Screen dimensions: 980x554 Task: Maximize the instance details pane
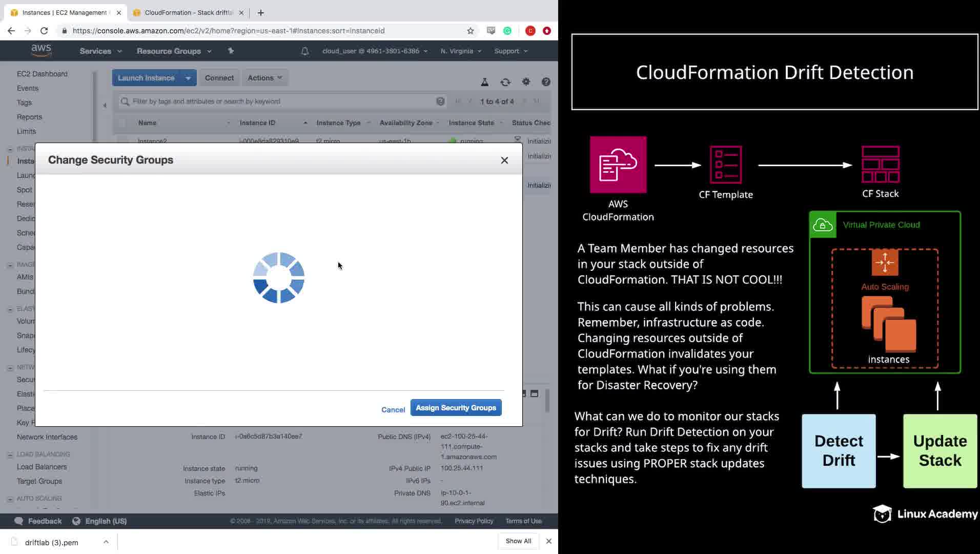(535, 393)
